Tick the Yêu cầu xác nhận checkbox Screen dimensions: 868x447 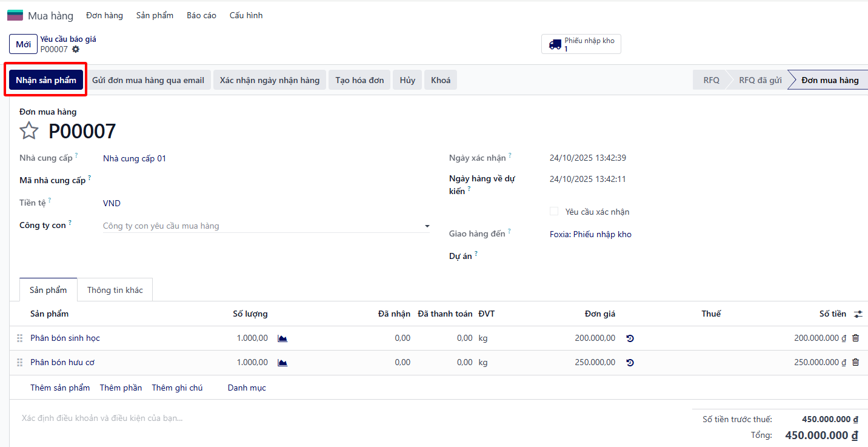pos(554,212)
